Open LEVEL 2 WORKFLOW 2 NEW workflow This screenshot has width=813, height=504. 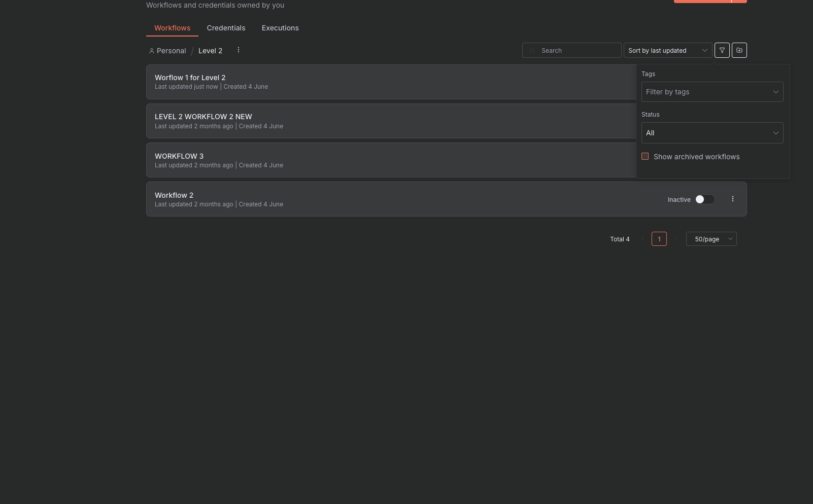[x=203, y=117]
